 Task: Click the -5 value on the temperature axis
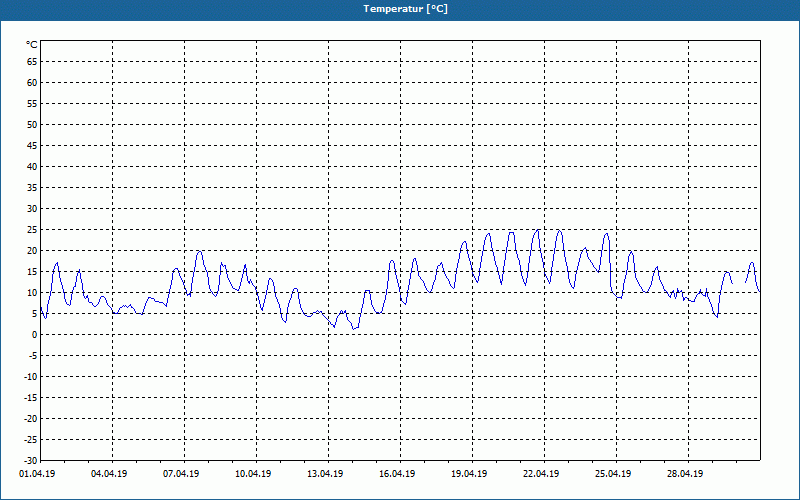coord(32,356)
